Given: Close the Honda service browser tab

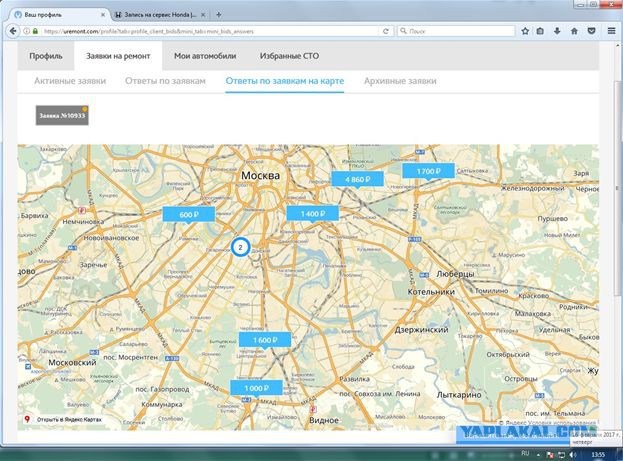Looking at the screenshot, I should click(x=203, y=15).
